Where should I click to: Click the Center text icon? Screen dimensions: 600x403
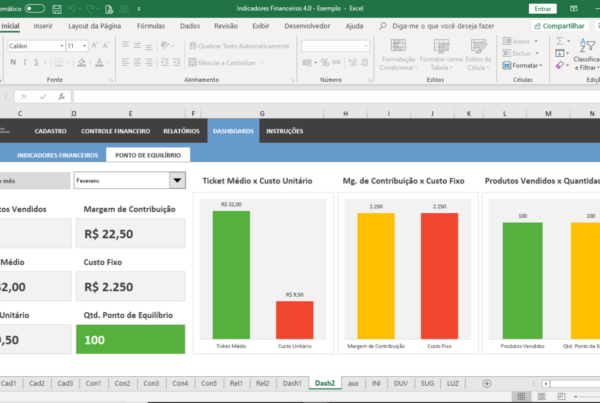coord(137,62)
